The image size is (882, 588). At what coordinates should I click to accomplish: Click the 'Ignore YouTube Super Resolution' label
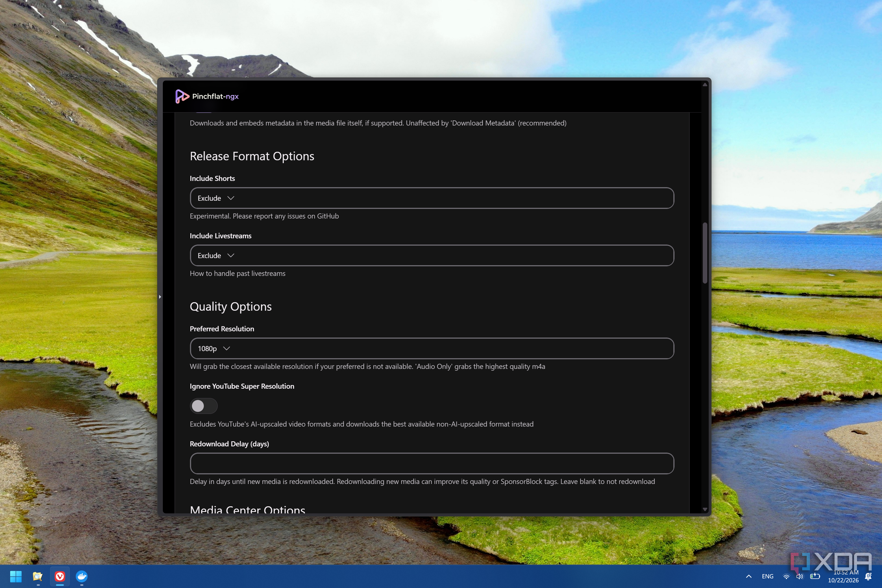click(x=242, y=386)
